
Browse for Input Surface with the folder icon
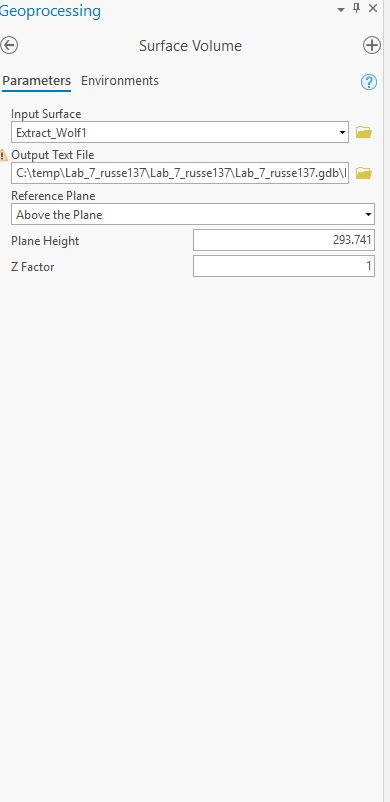(x=363, y=132)
